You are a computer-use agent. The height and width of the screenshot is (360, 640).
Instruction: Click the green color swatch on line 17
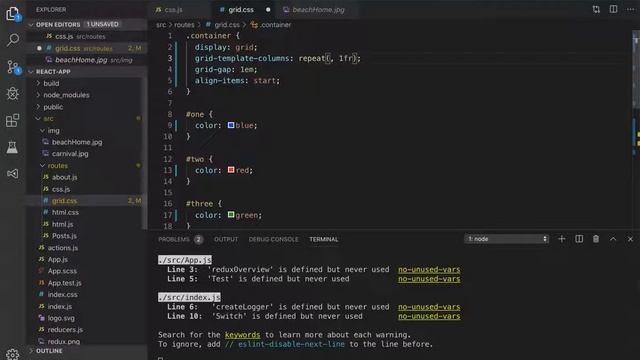pyautogui.click(x=231, y=214)
